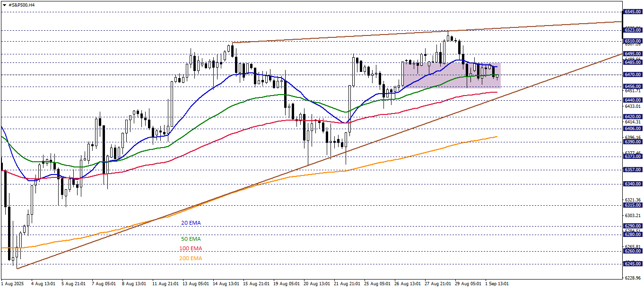This screenshot has width=644, height=289.
Task: Click the 13 Aug 05:01 time label
Action: (195, 284)
